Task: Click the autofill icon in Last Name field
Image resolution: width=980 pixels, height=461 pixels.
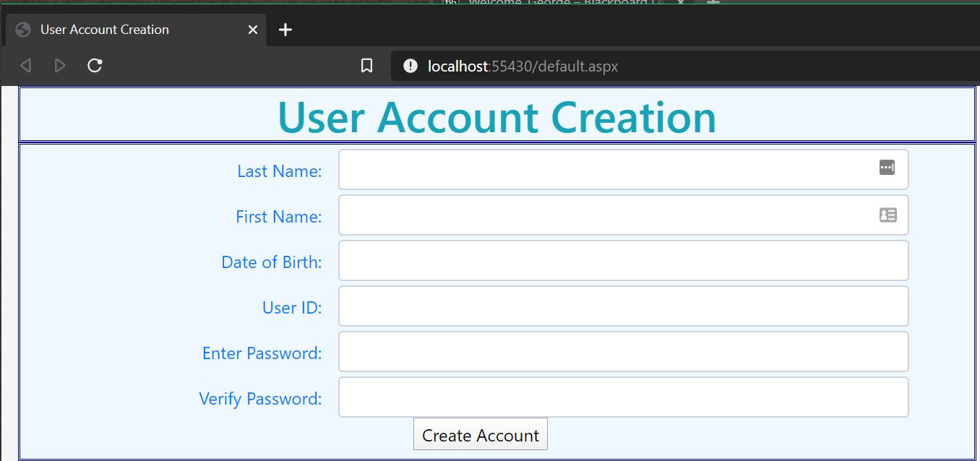Action: tap(887, 167)
